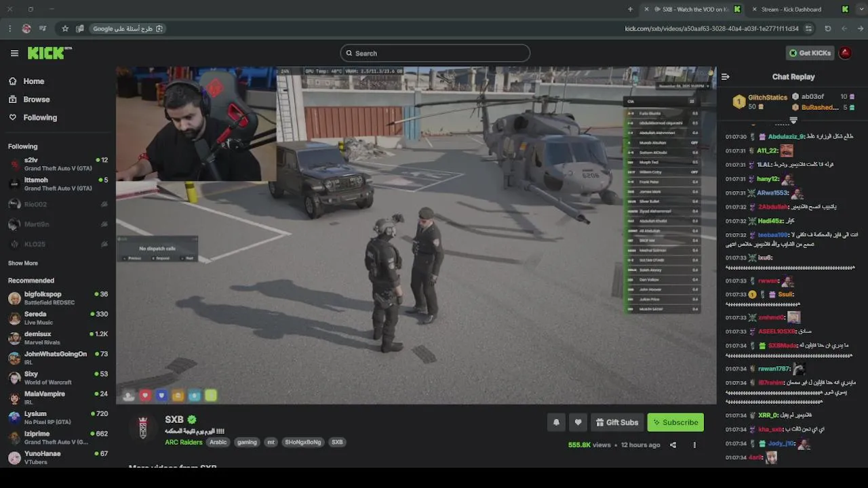The height and width of the screenshot is (488, 868).
Task: Reload the page in the browser
Action: click(827, 28)
